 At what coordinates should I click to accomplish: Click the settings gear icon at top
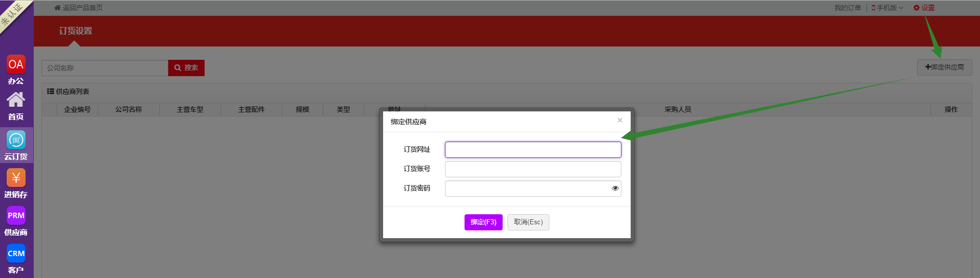(x=917, y=8)
